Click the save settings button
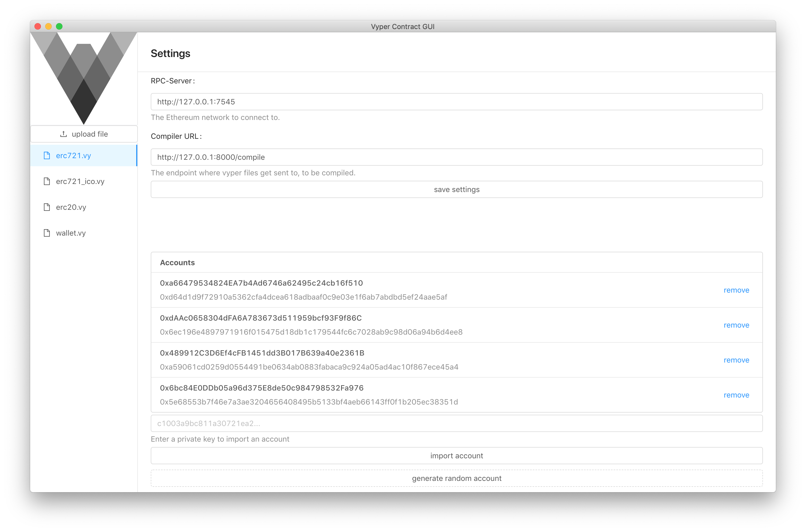This screenshot has width=806, height=532. click(456, 189)
